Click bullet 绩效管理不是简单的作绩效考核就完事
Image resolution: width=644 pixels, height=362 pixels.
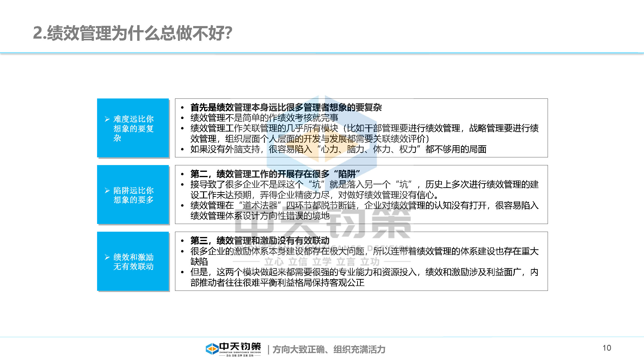coord(264,118)
